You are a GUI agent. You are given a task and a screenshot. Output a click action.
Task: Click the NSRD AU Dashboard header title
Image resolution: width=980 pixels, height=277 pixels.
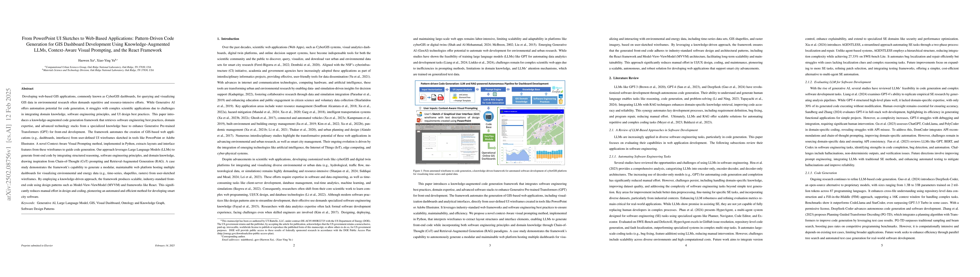pyautogui.click(x=511, y=112)
